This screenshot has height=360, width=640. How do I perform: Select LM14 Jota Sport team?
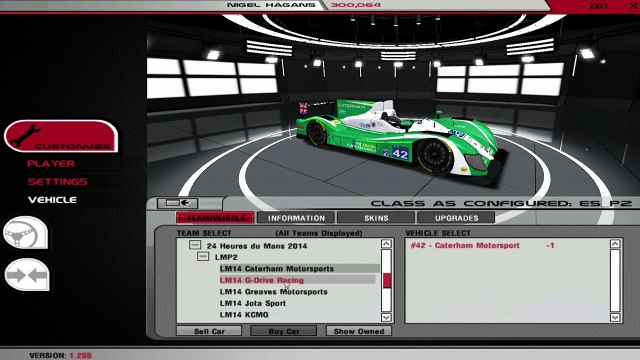253,303
